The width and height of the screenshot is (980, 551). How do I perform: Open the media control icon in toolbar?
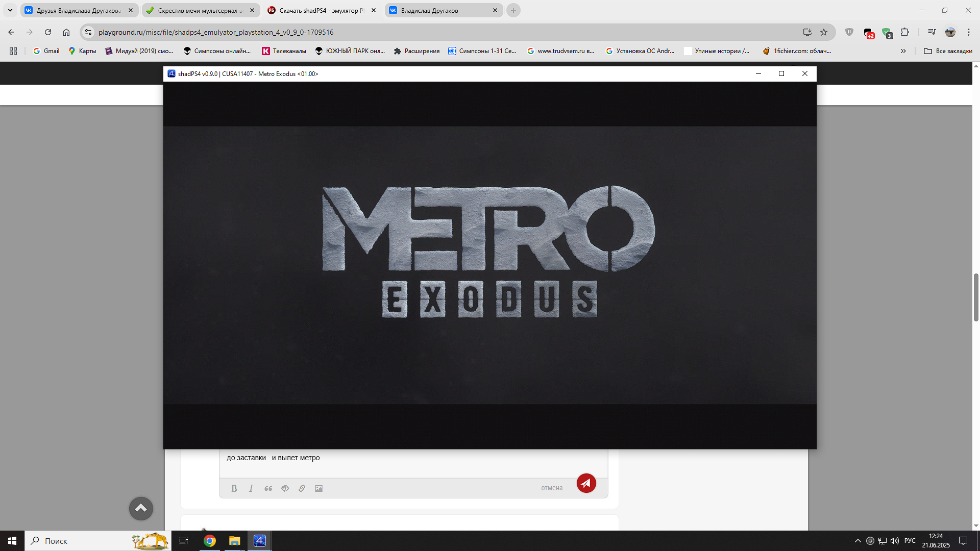(x=932, y=32)
